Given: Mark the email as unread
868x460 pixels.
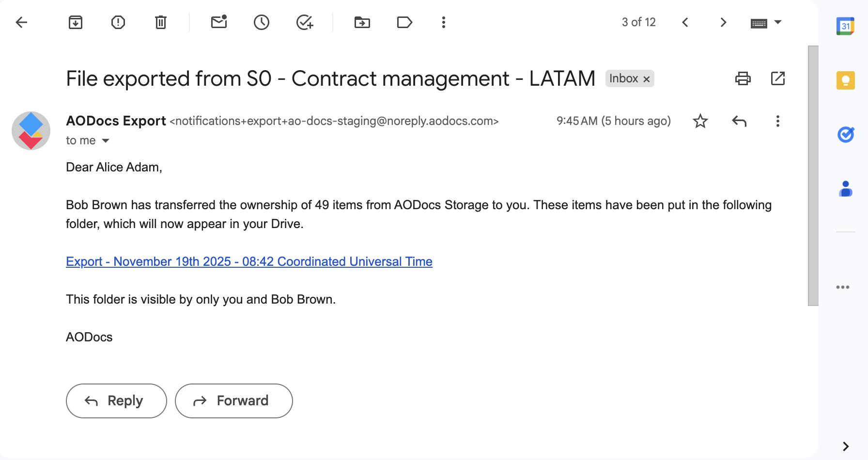Looking at the screenshot, I should pyautogui.click(x=219, y=22).
